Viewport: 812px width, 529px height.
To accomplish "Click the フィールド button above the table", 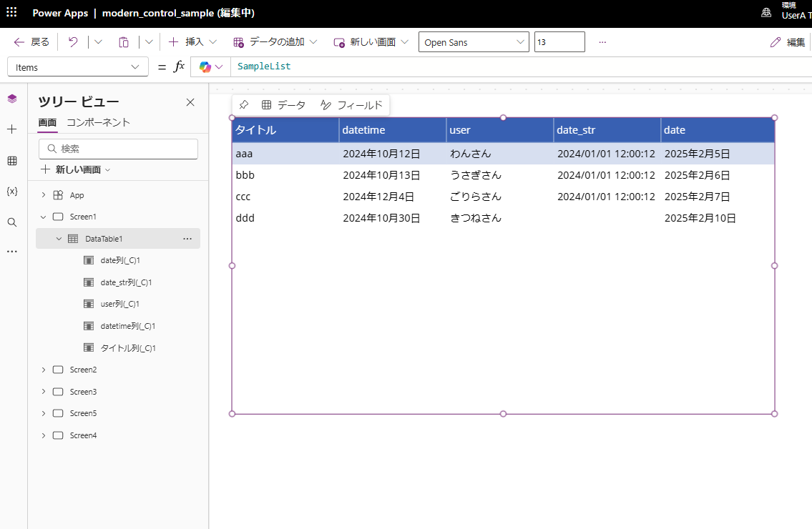I will (x=351, y=105).
